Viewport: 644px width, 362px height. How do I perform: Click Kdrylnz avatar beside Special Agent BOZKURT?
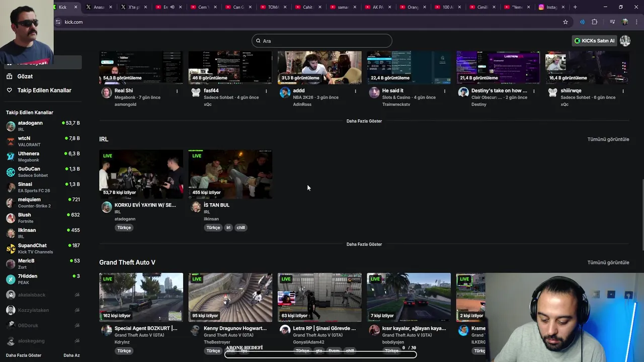[107, 330]
